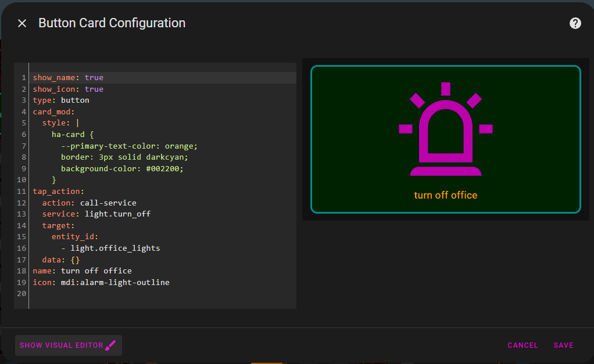
Task: Click the Button Card Configuration title
Action: point(112,23)
